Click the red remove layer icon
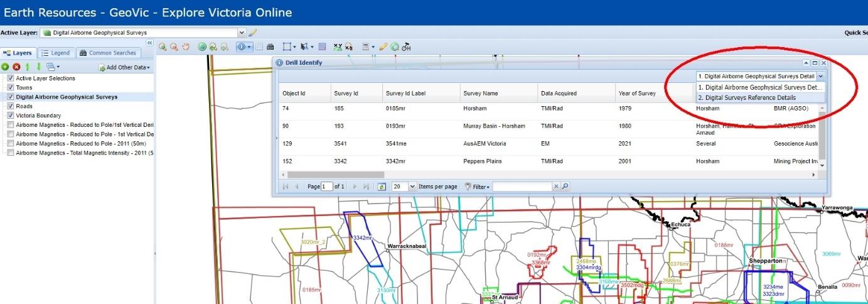 coord(16,67)
